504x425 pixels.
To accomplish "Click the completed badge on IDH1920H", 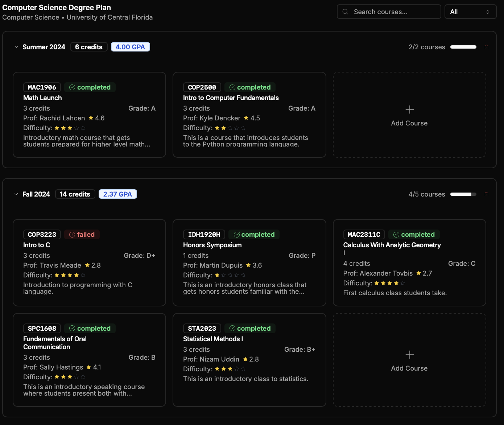I will (254, 235).
